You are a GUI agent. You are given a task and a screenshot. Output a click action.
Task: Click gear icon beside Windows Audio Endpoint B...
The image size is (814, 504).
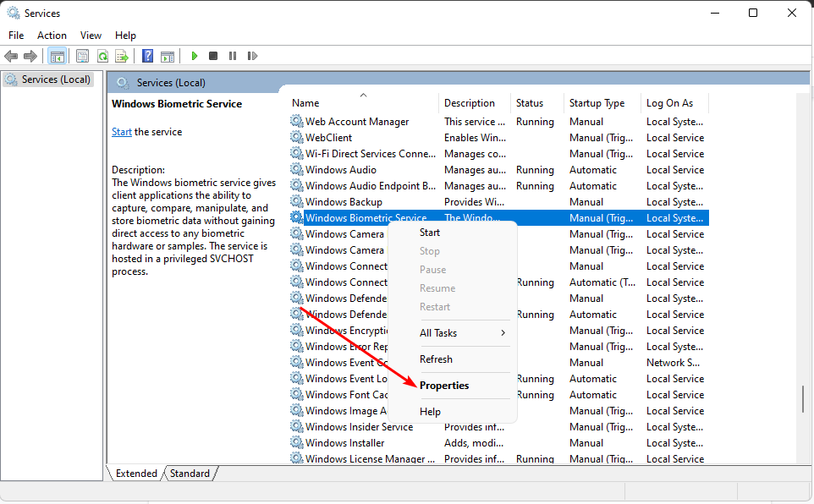[296, 186]
